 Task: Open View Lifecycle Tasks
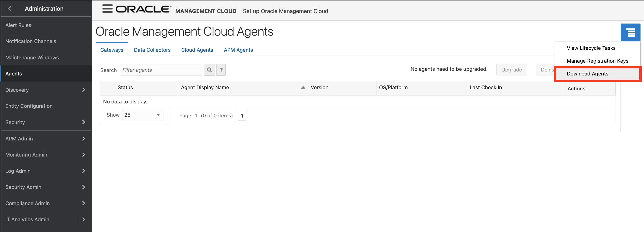(x=591, y=48)
